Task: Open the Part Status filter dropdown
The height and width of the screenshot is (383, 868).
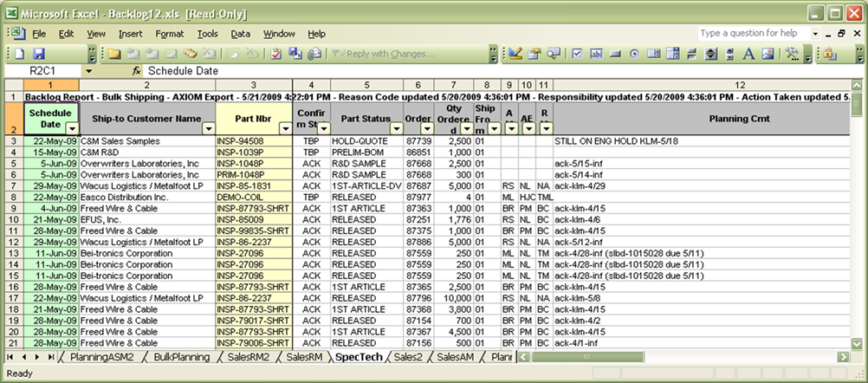Action: 397,128
